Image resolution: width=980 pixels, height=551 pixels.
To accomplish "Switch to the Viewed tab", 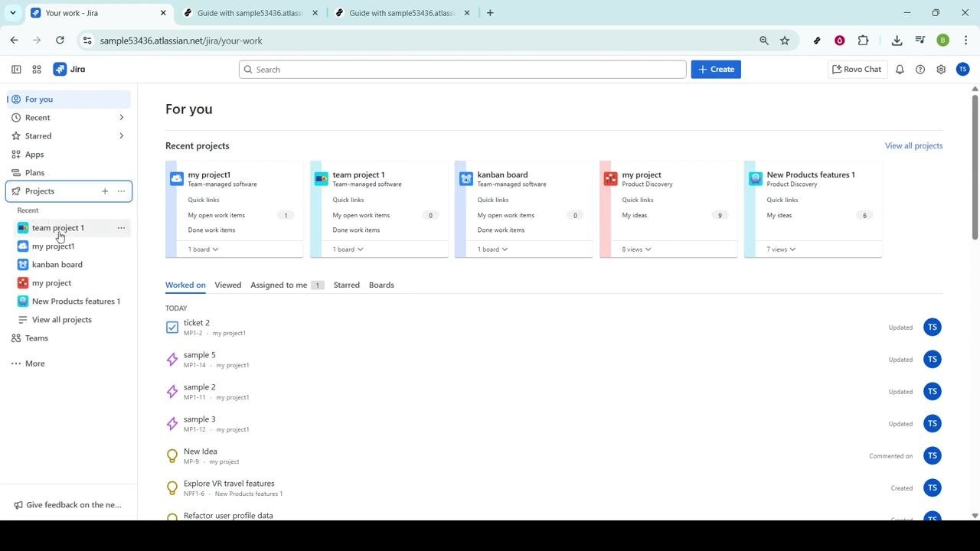I will pyautogui.click(x=228, y=285).
